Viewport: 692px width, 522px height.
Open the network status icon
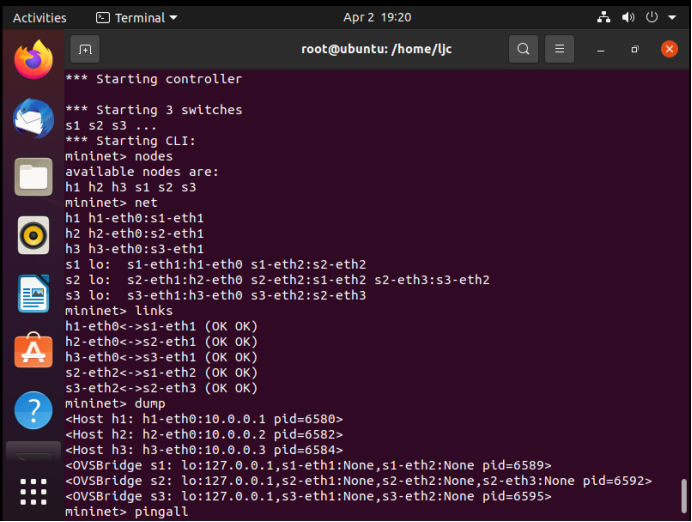tap(603, 18)
